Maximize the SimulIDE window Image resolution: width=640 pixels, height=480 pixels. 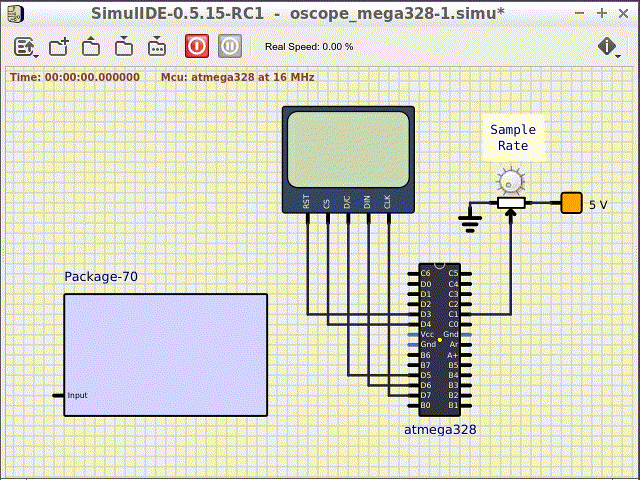pos(602,13)
